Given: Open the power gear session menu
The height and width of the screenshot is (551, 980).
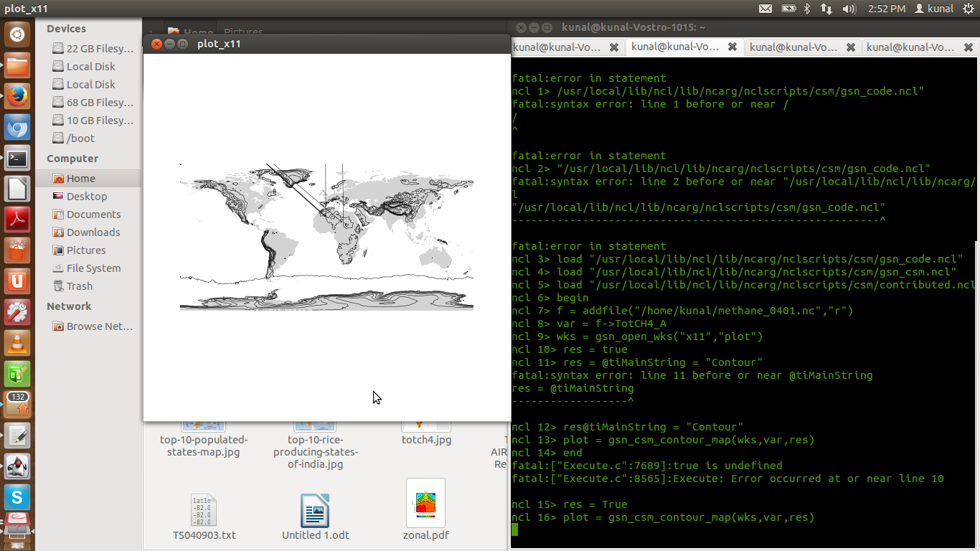Looking at the screenshot, I should (968, 9).
